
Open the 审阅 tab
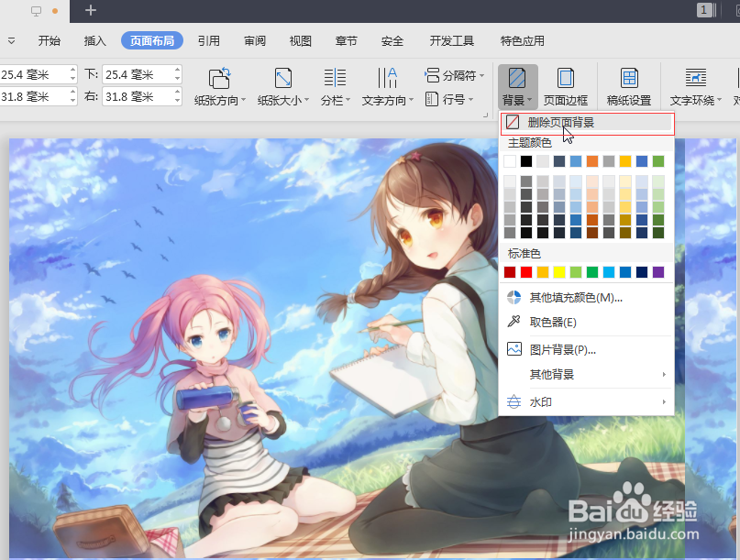point(255,41)
